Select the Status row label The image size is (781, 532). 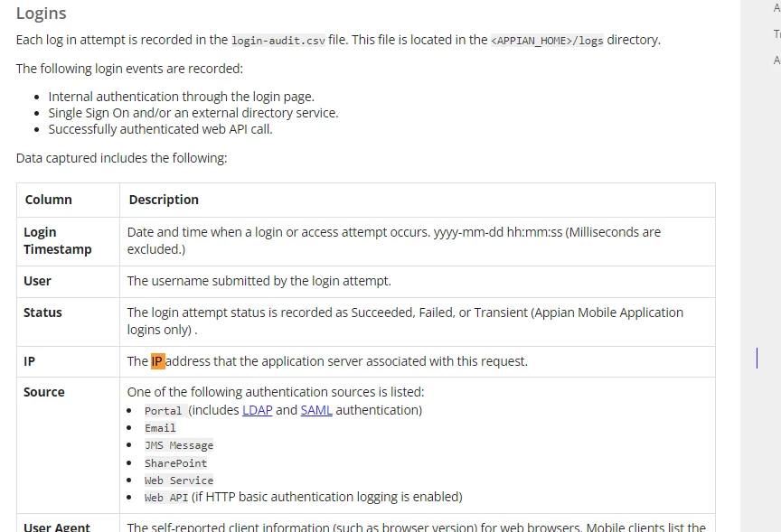(x=42, y=313)
